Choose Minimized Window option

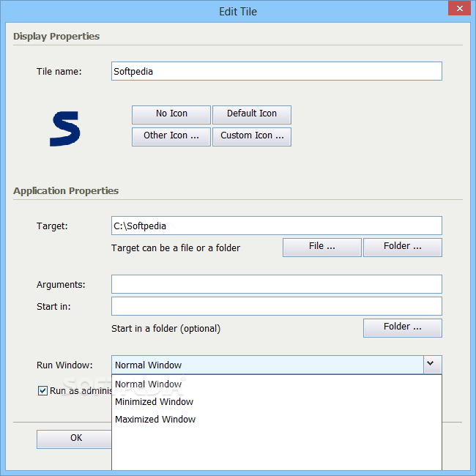[x=277, y=401]
